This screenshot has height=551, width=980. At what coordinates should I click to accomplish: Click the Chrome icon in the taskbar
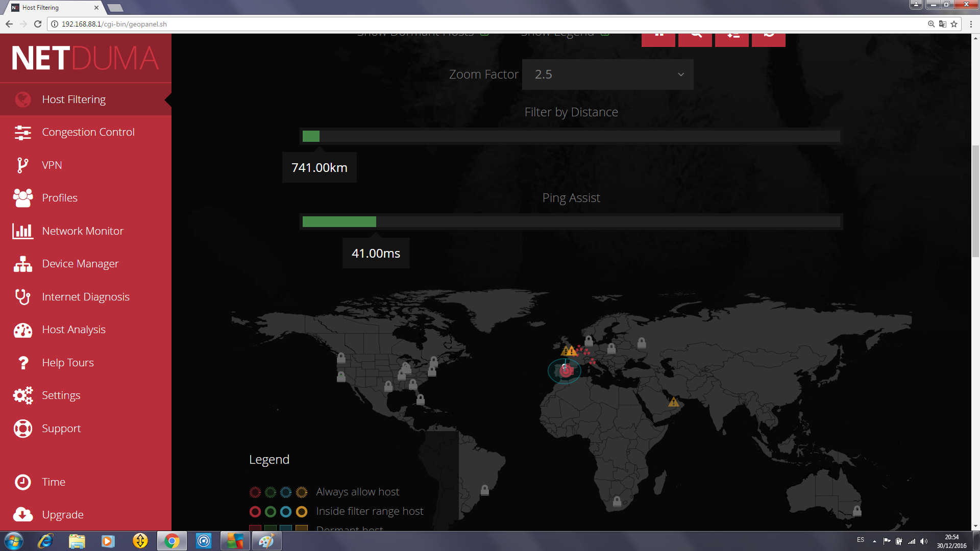click(x=172, y=541)
